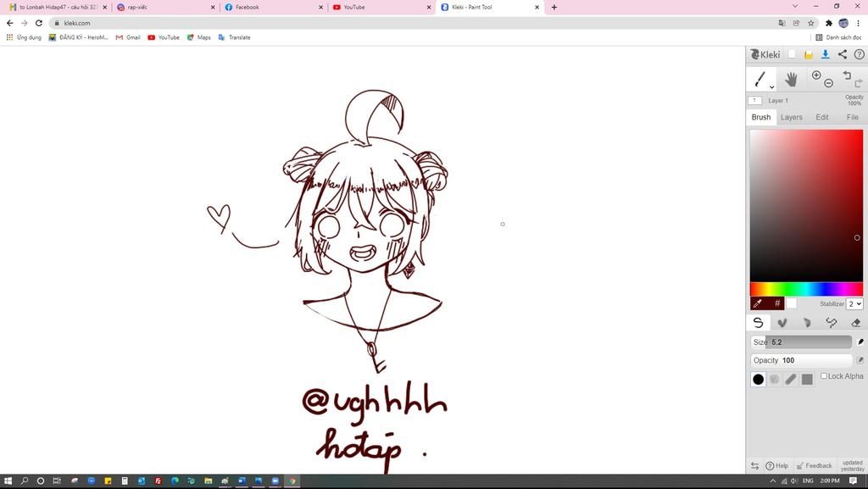Choose the square brush tip
The width and height of the screenshot is (868, 489).
807,379
